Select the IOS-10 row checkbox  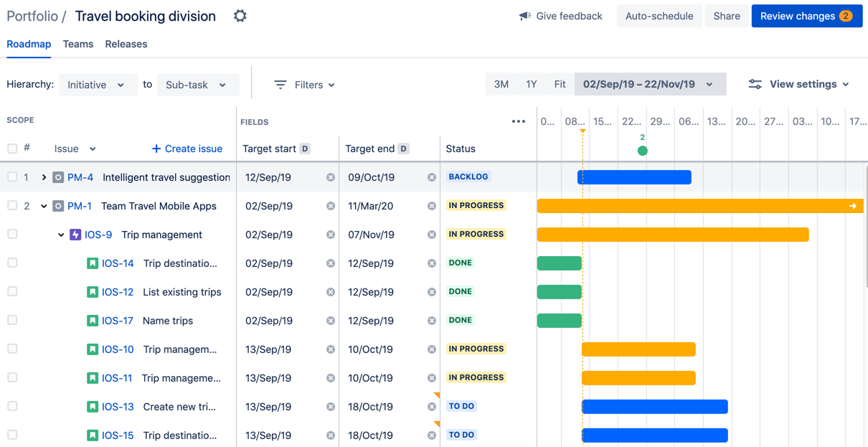pos(12,349)
